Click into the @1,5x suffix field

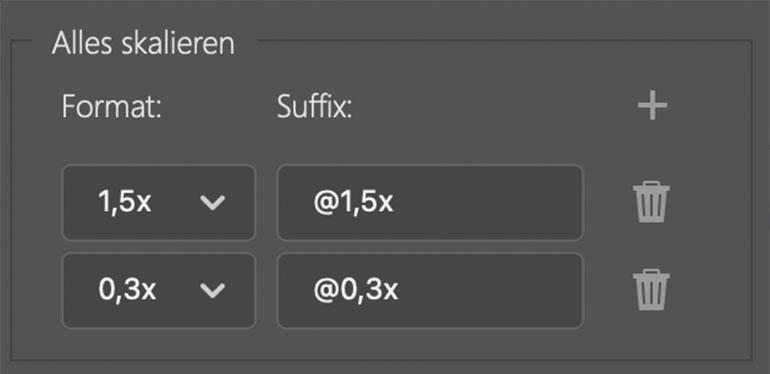430,202
